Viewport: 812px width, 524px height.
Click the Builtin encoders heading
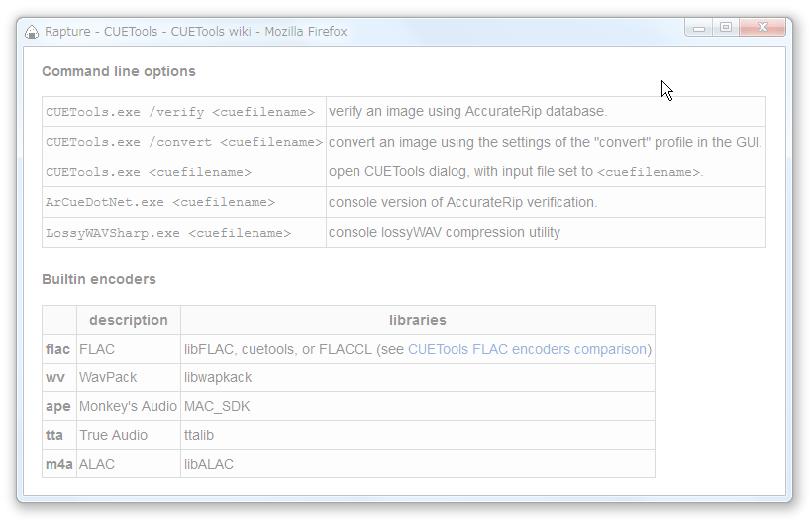(99, 279)
